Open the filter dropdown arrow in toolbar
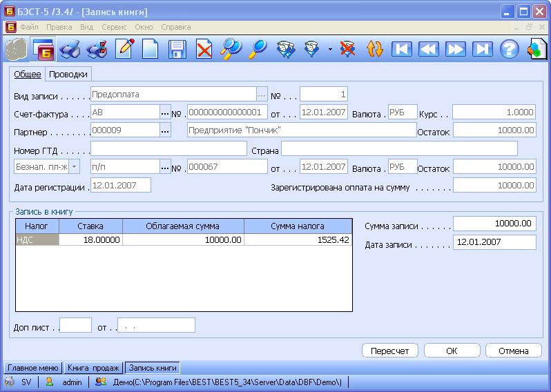Screen dimensions: 551x392 pos(330,50)
